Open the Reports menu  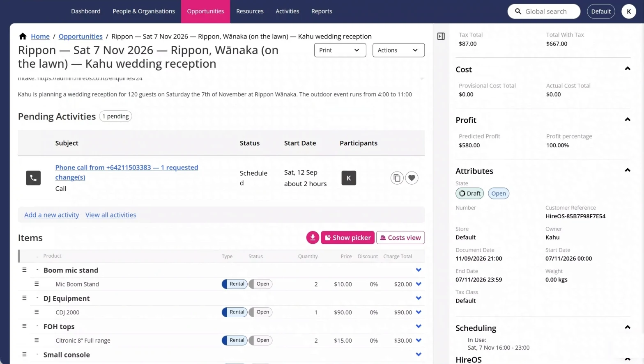(322, 11)
